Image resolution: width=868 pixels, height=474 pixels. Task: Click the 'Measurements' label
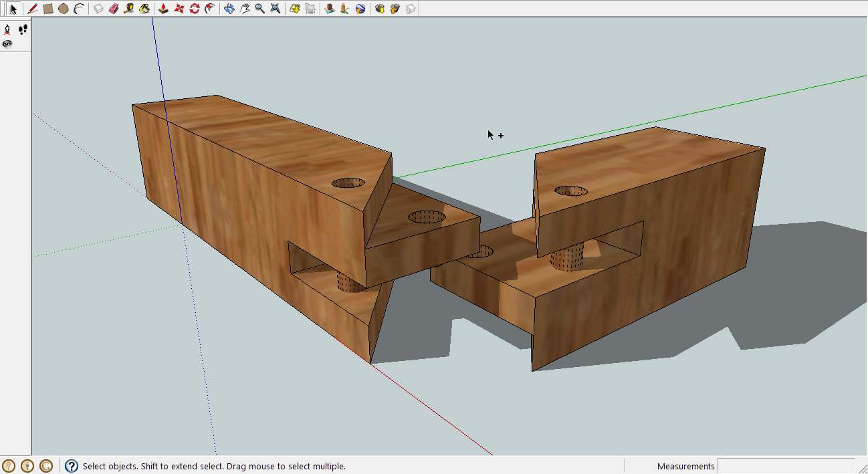click(x=686, y=467)
